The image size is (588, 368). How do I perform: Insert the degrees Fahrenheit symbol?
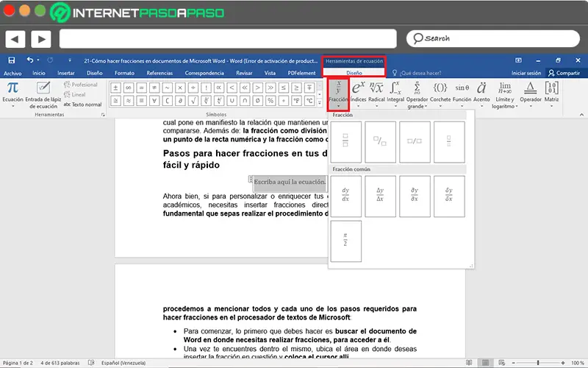pos(296,101)
